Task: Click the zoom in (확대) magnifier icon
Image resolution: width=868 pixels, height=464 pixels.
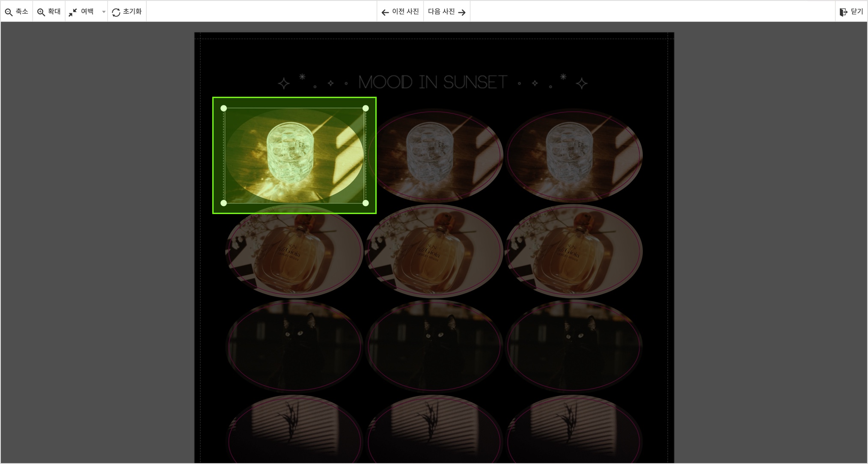Action: tap(41, 12)
